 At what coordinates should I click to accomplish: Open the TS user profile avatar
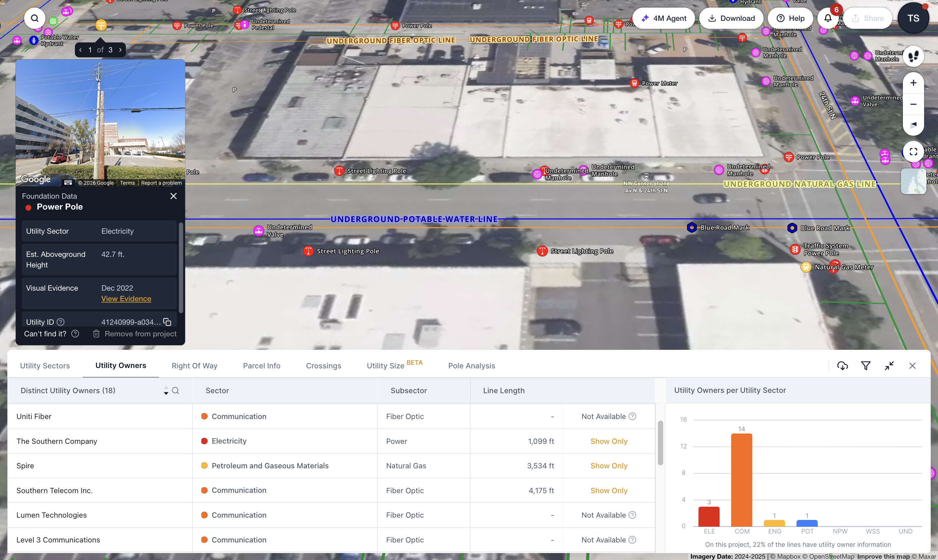[x=913, y=18]
